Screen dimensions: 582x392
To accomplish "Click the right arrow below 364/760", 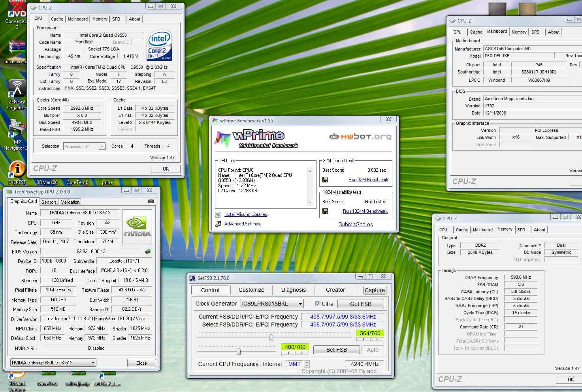I will pyautogui.click(x=377, y=339).
